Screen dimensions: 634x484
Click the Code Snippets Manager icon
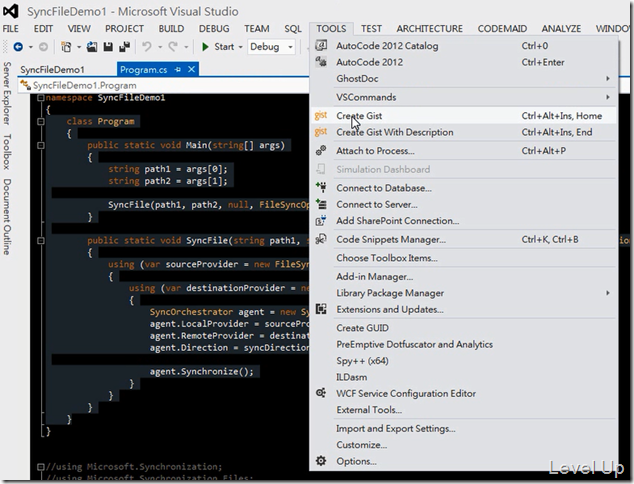pyautogui.click(x=321, y=239)
